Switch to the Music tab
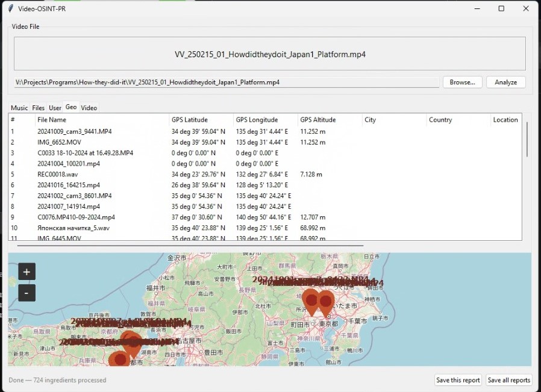The width and height of the screenshot is (541, 392). (19, 107)
